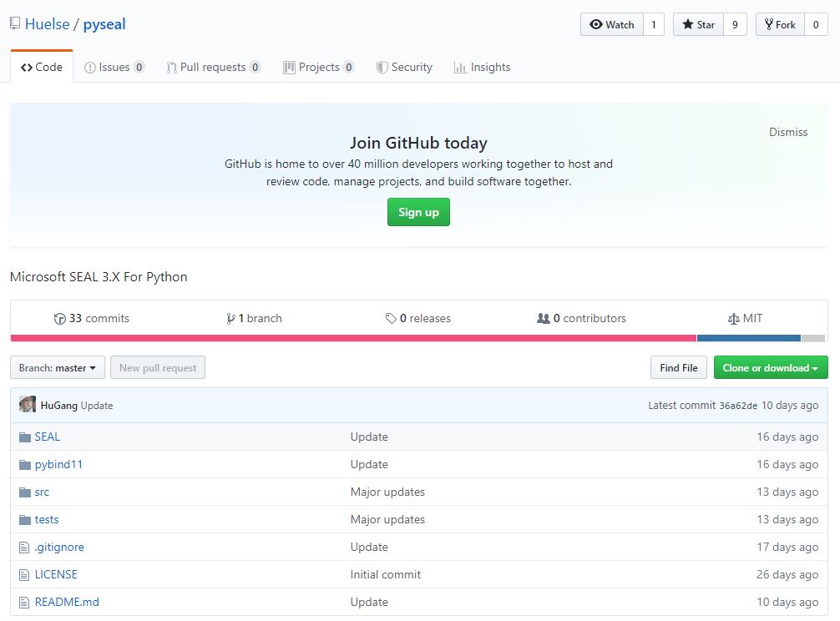Open the stargazers count 9
840x621 pixels.
[735, 25]
